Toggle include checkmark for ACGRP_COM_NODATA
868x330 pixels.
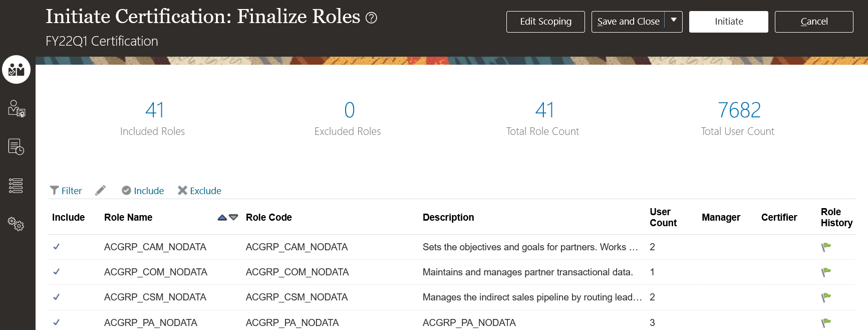(x=57, y=272)
